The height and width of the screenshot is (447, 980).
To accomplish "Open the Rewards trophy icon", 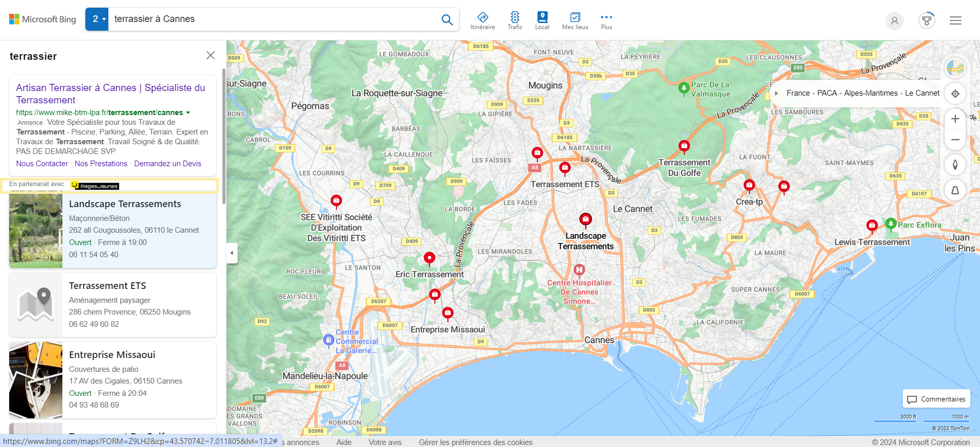I will (x=926, y=20).
